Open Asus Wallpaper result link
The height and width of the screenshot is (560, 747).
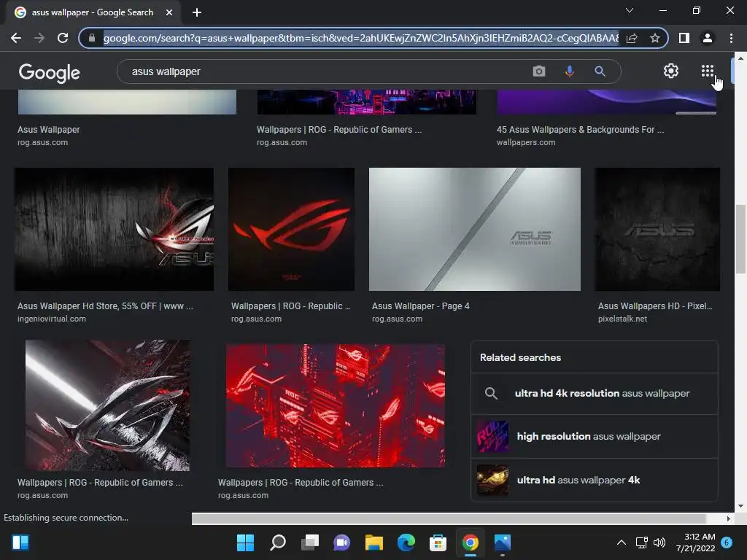[x=49, y=130]
